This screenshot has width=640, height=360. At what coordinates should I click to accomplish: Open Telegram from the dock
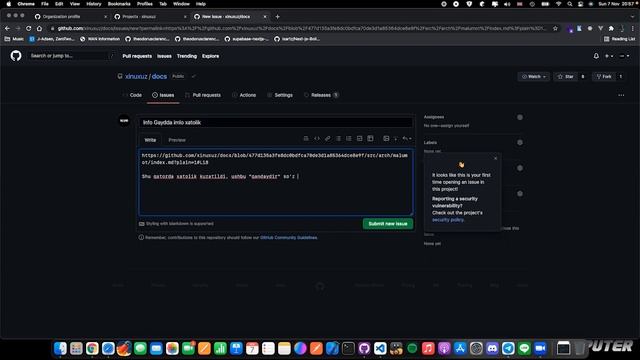(x=508, y=348)
